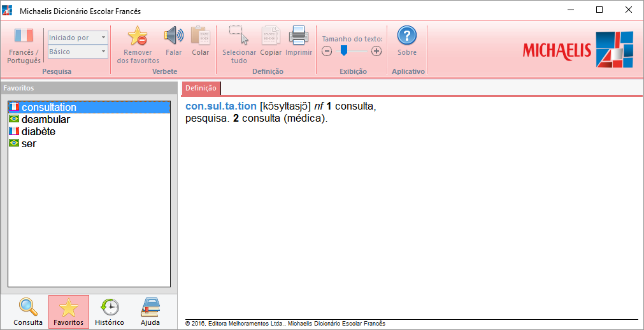Select the Definição tab
The width and height of the screenshot is (644, 330).
[x=201, y=88]
